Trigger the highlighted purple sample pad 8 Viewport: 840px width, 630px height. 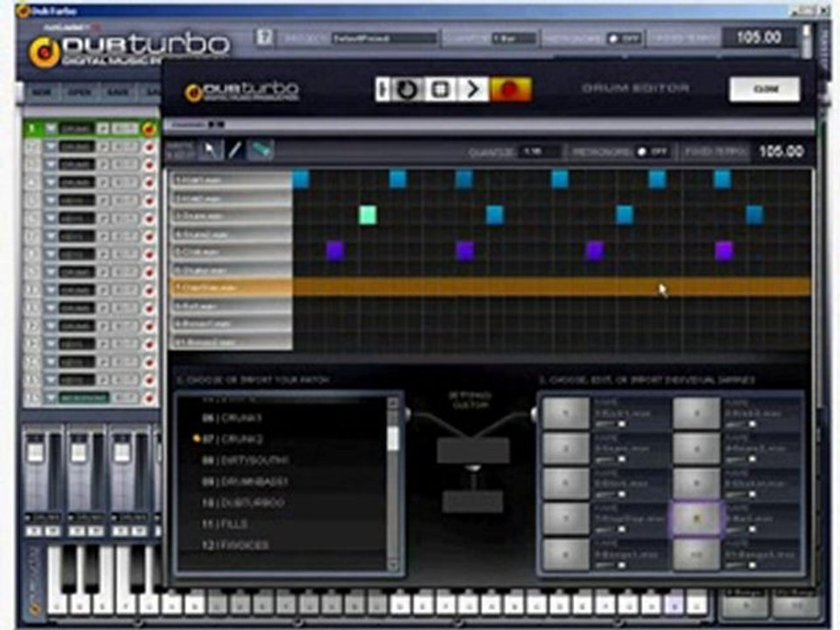tap(696, 518)
